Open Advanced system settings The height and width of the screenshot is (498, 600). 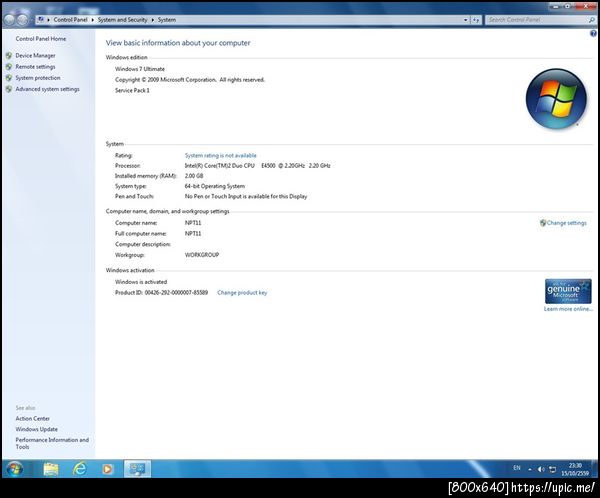point(47,89)
